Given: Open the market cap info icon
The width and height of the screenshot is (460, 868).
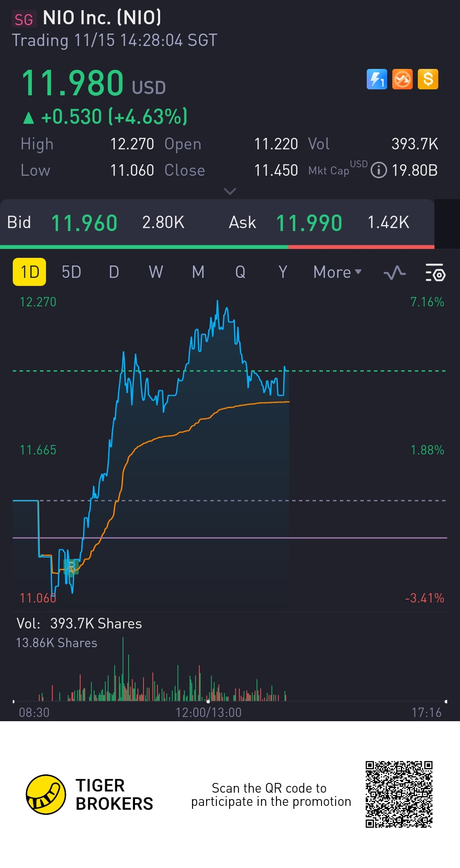Looking at the screenshot, I should [379, 170].
